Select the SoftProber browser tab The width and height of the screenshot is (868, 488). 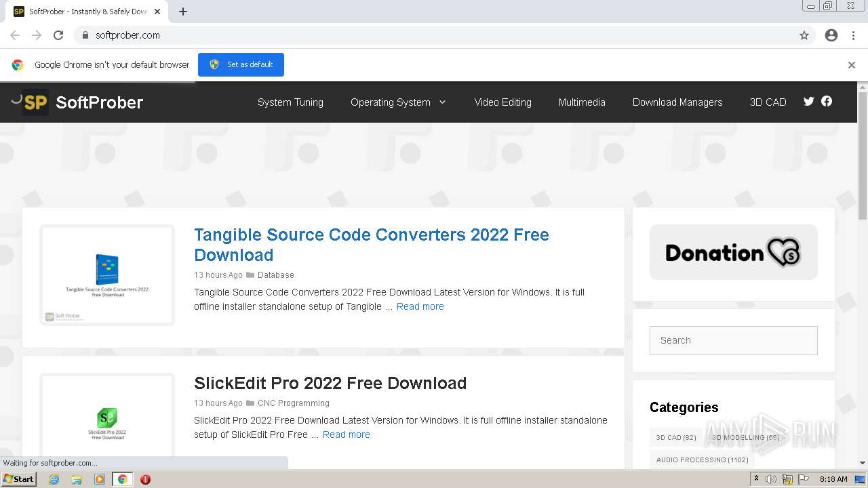(87, 12)
